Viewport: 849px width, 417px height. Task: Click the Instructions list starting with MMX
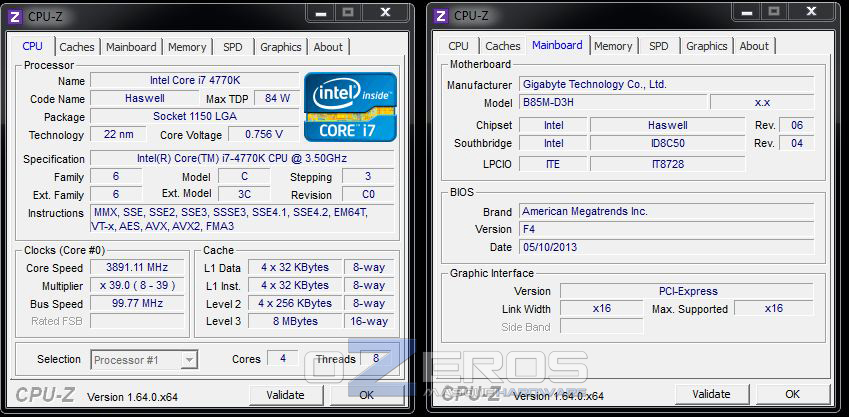242,219
